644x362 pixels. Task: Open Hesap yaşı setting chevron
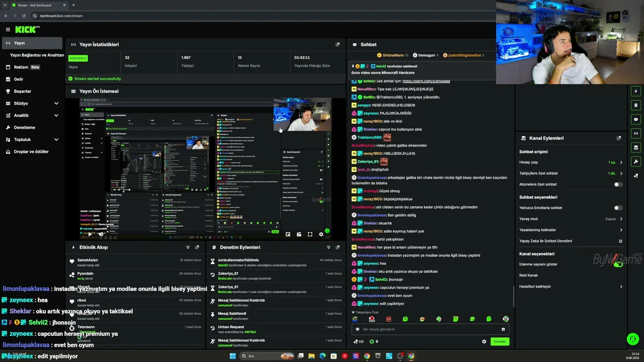[621, 162]
